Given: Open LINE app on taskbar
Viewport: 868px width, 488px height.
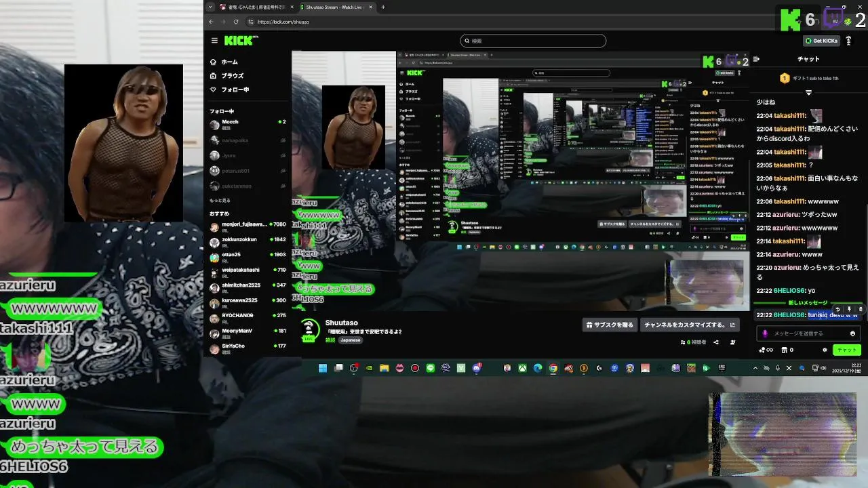Looking at the screenshot, I should pyautogui.click(x=431, y=368).
